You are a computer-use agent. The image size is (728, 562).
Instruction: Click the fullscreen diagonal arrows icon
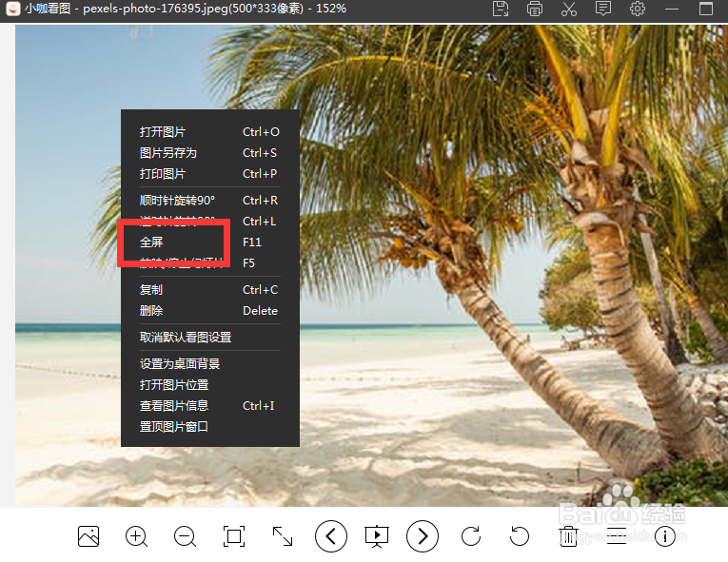tap(283, 536)
